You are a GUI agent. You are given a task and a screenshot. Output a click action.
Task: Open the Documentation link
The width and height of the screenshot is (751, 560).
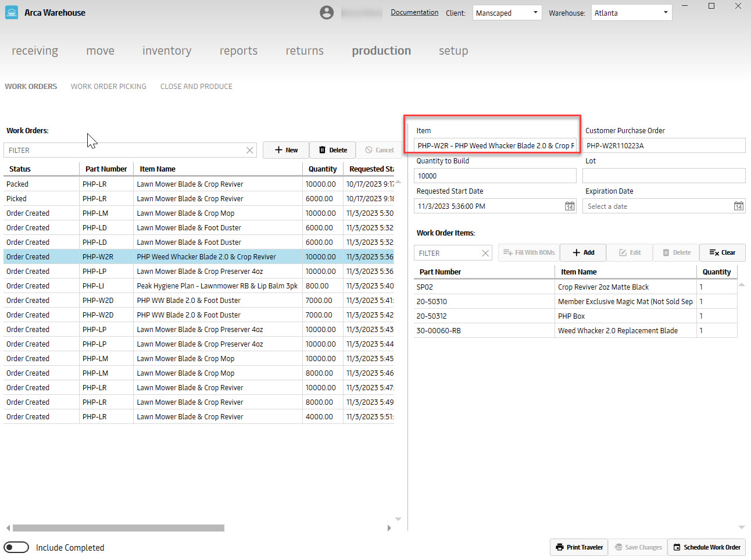(414, 12)
